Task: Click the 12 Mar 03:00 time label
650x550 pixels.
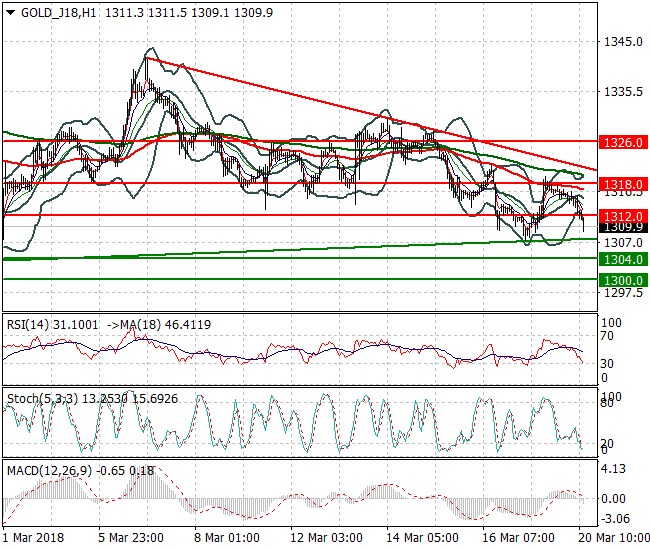Action: [326, 538]
